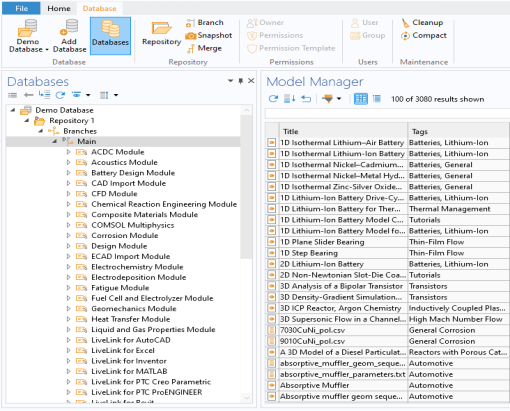Screen dimensions: 510x411
Task: Click the Databases tree scroll down arrow
Action: coord(246,397)
